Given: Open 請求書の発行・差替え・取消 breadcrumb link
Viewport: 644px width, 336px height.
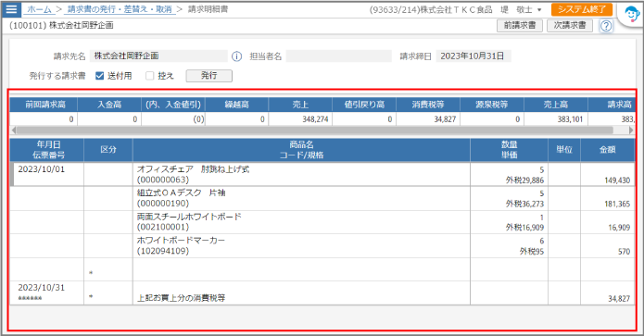Looking at the screenshot, I should [120, 9].
